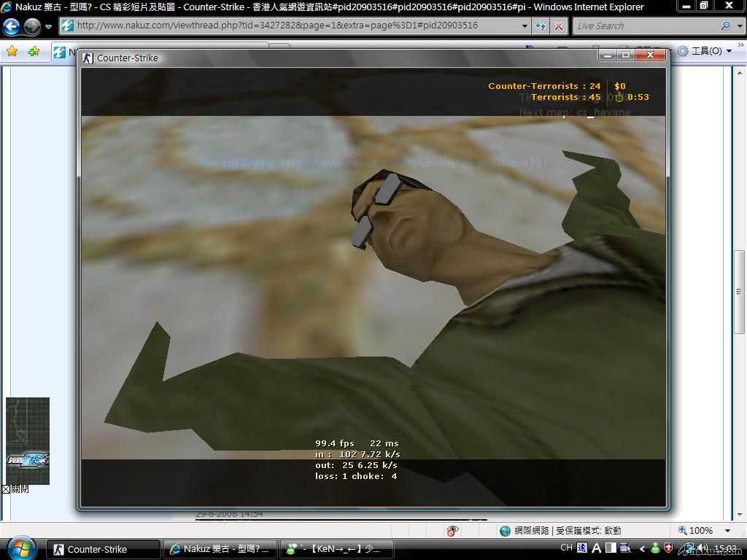This screenshot has height=560, width=747.
Task: Switch to the Counter-Strike taskbar button
Action: coord(104,549)
